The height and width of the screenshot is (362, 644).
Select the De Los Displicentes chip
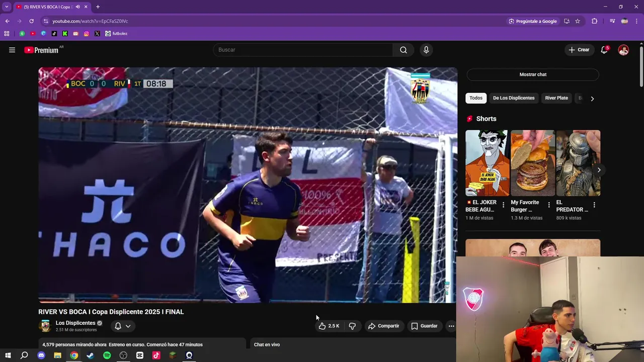tap(514, 98)
